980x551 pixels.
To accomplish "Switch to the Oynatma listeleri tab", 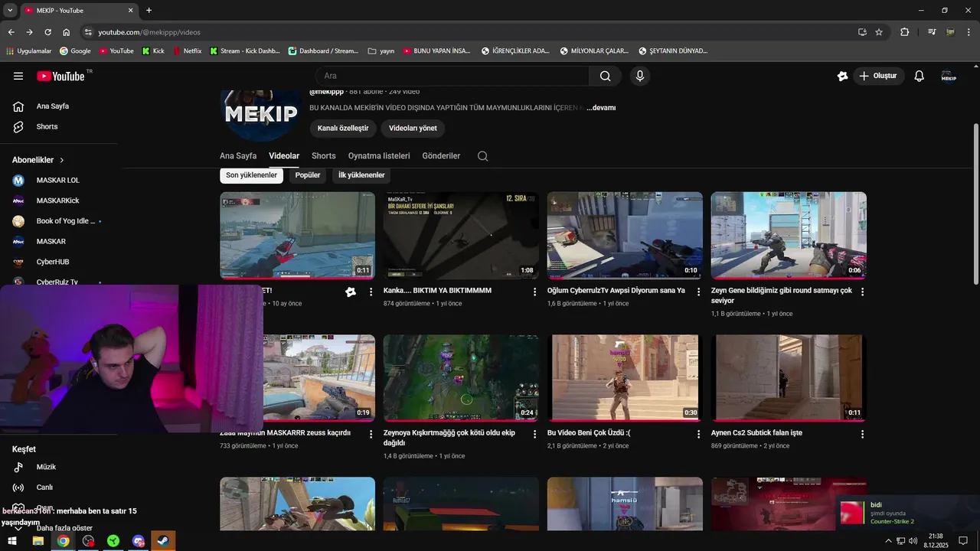I will point(379,156).
